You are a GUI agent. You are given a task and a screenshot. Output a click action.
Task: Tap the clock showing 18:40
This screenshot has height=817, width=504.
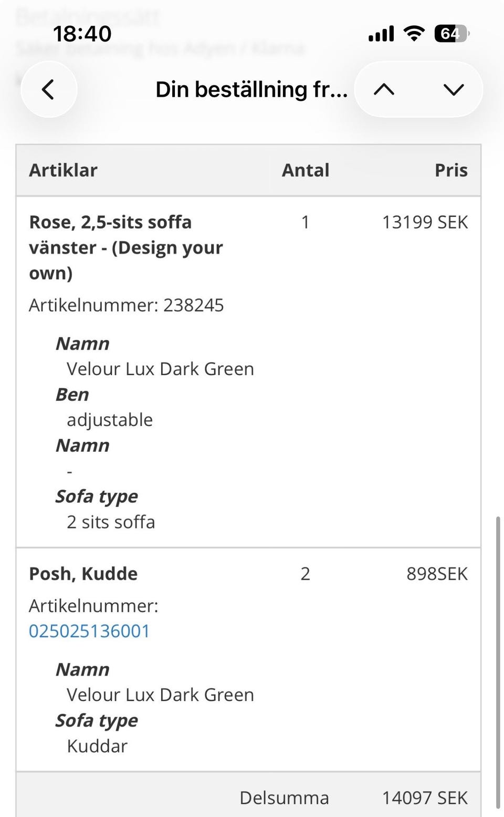tap(82, 33)
